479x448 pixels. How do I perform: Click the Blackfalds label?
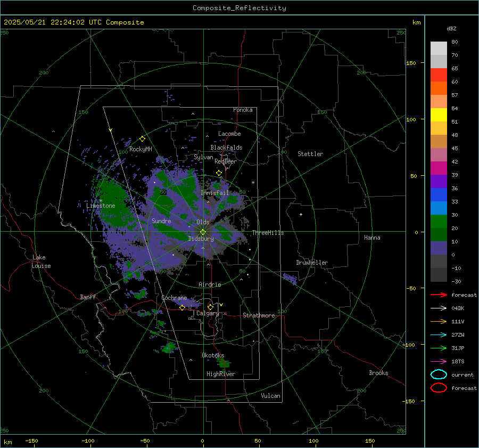click(226, 148)
